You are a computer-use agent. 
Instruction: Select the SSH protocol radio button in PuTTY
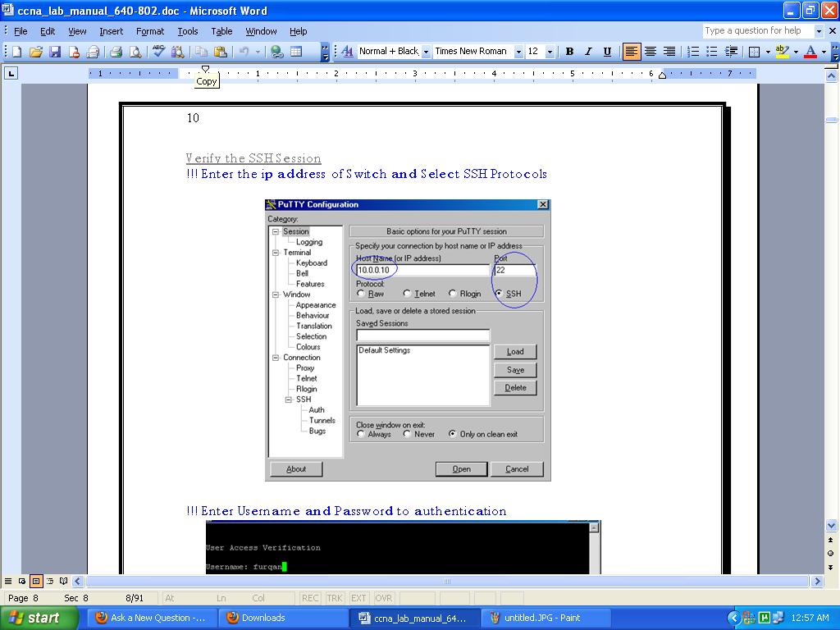point(499,293)
